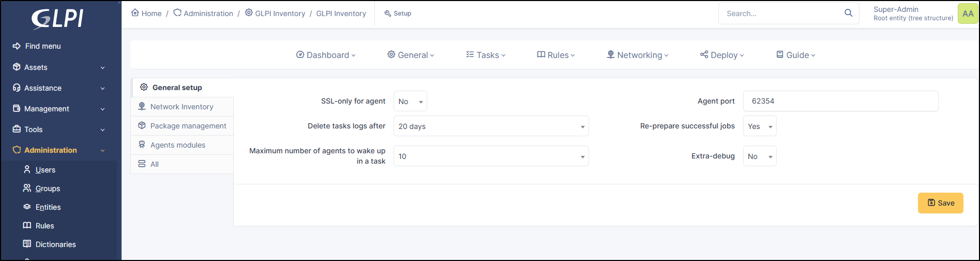The width and height of the screenshot is (980, 261).
Task: Open the SSL-only for agent dropdown
Action: (410, 102)
